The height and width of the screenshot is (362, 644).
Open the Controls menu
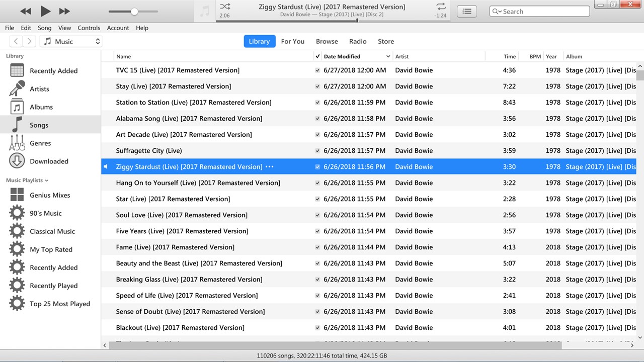coord(89,28)
